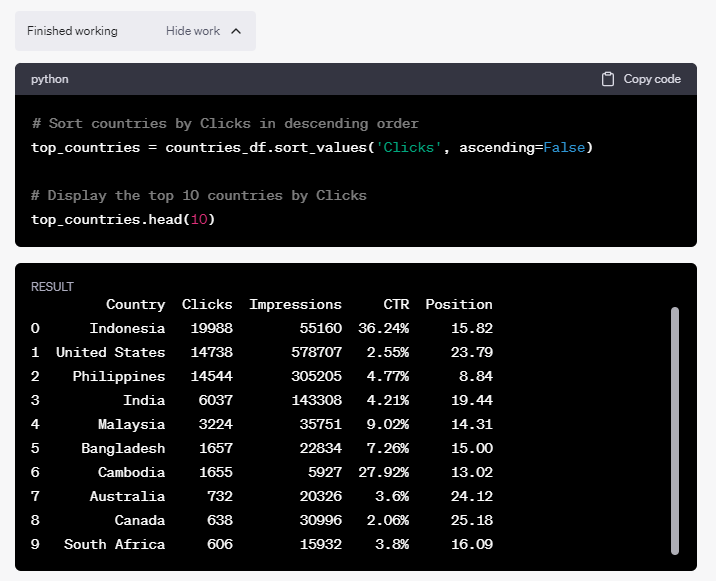Click the 15.82 position value
This screenshot has height=581, width=716.
tap(472, 328)
